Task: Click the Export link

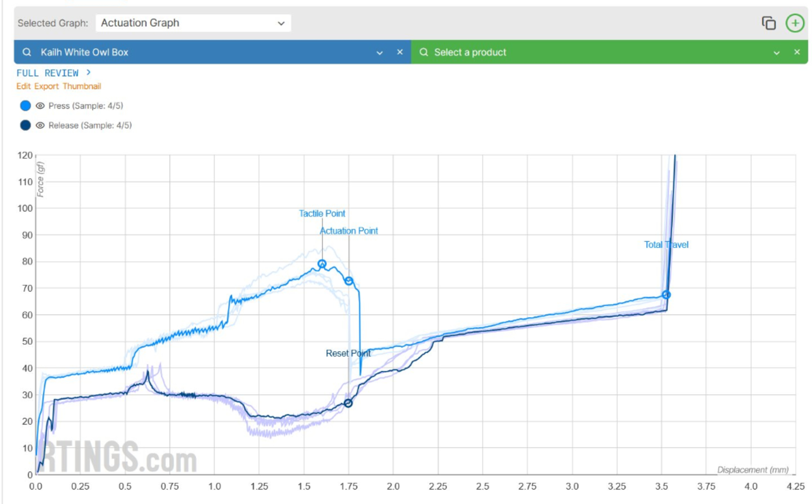Action: [46, 86]
